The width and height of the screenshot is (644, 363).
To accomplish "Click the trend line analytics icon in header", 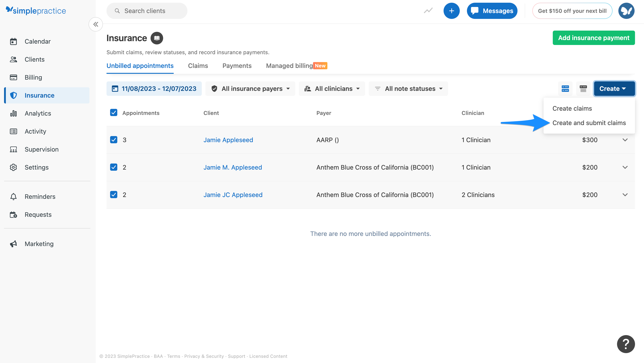I will point(428,11).
